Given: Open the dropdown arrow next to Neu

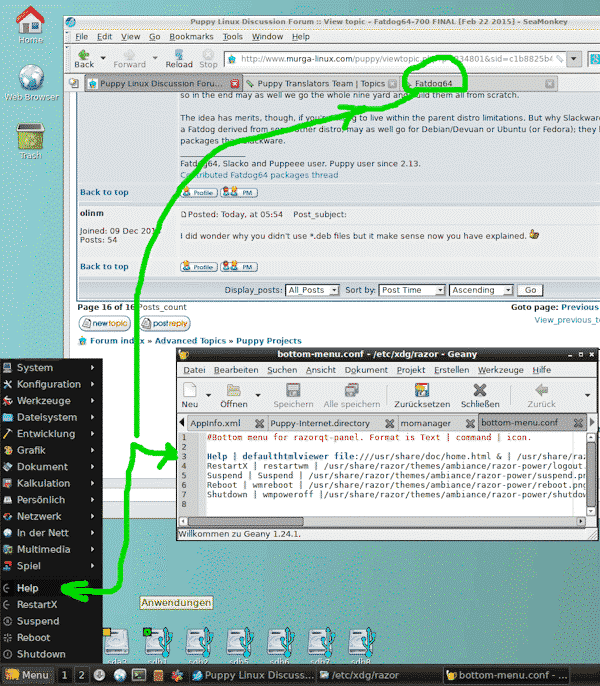Looking at the screenshot, I should click(x=208, y=395).
